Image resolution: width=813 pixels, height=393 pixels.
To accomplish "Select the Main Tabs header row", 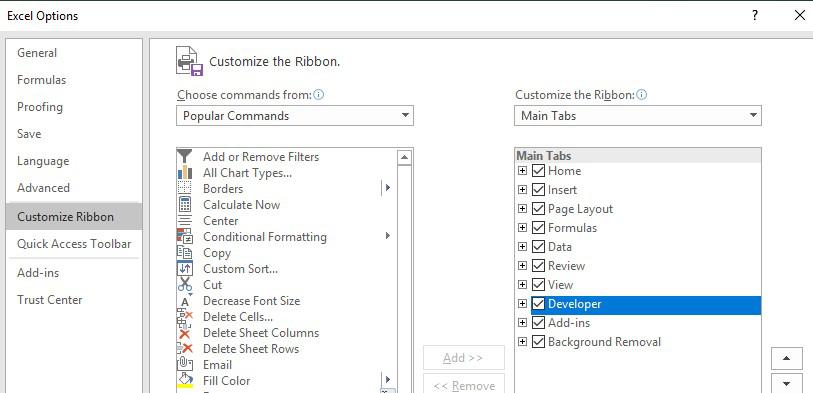I will pos(638,156).
